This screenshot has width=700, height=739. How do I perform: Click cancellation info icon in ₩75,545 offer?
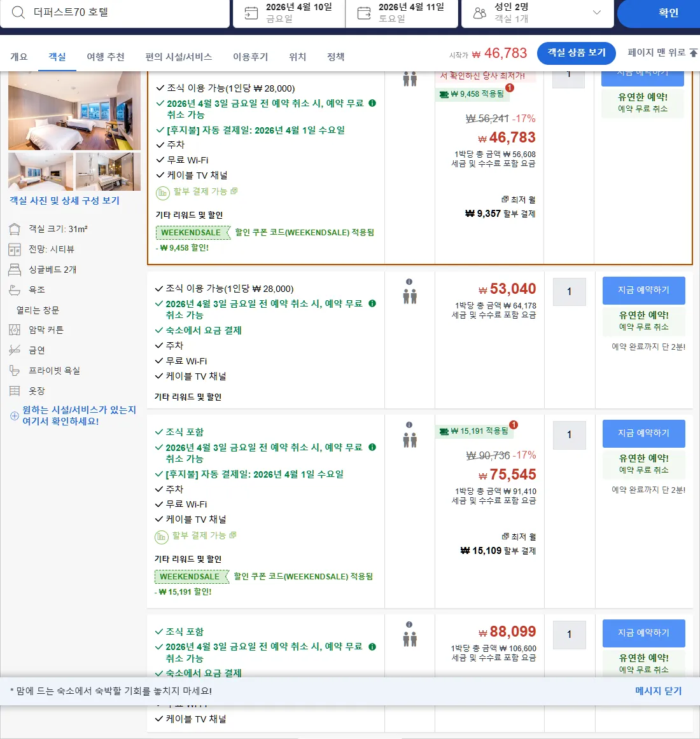tap(372, 447)
